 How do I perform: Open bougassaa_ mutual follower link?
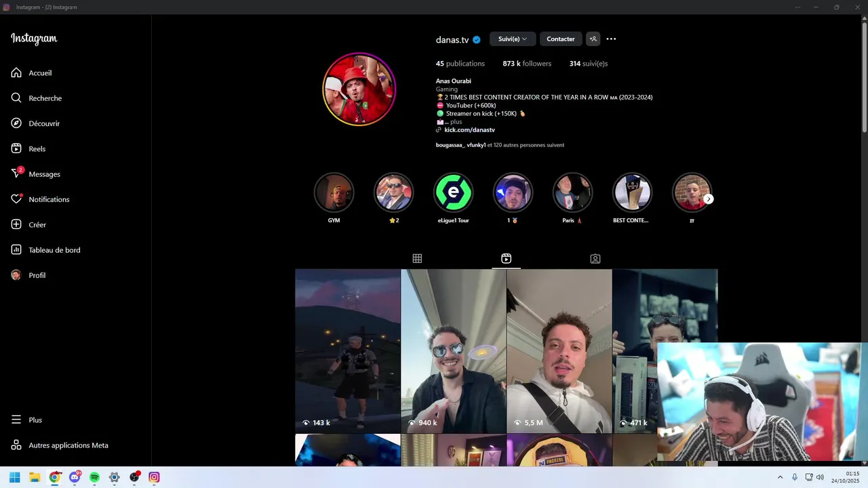click(450, 145)
